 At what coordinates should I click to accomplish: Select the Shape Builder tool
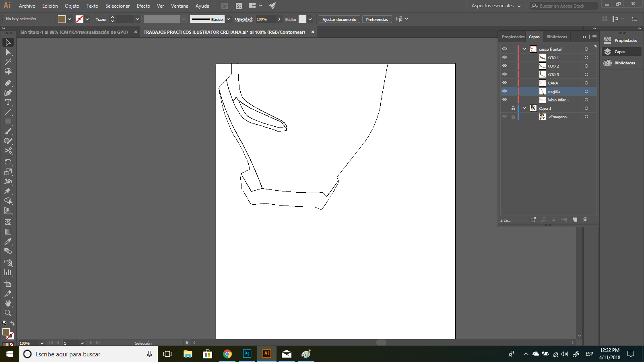(x=8, y=201)
